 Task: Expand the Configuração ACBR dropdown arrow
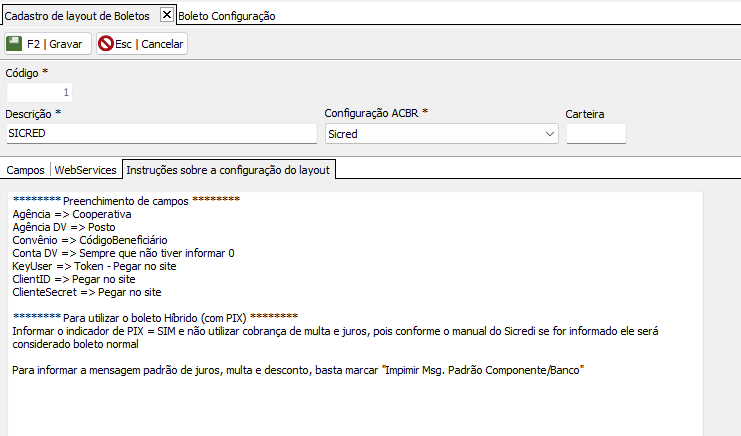click(550, 134)
